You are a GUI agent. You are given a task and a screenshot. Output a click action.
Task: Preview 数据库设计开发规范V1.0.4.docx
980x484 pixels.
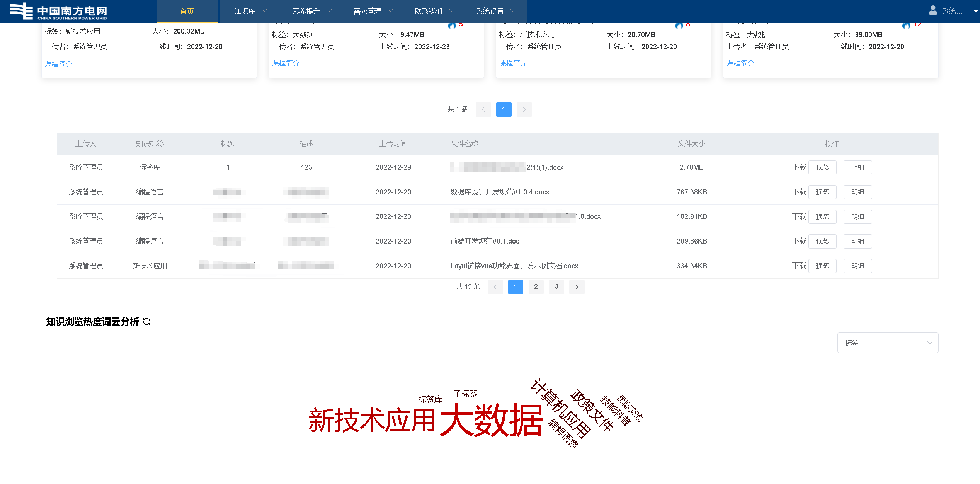[x=822, y=192]
